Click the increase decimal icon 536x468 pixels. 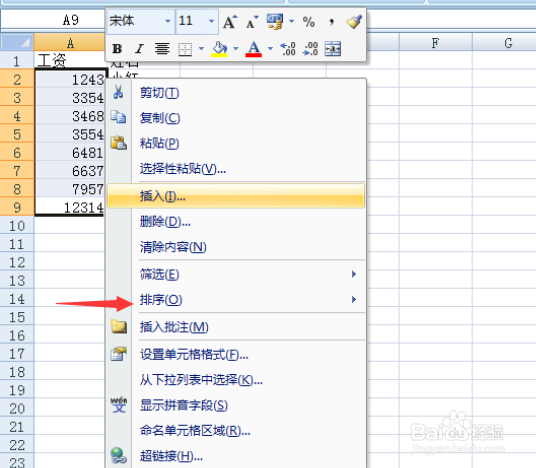coord(287,49)
